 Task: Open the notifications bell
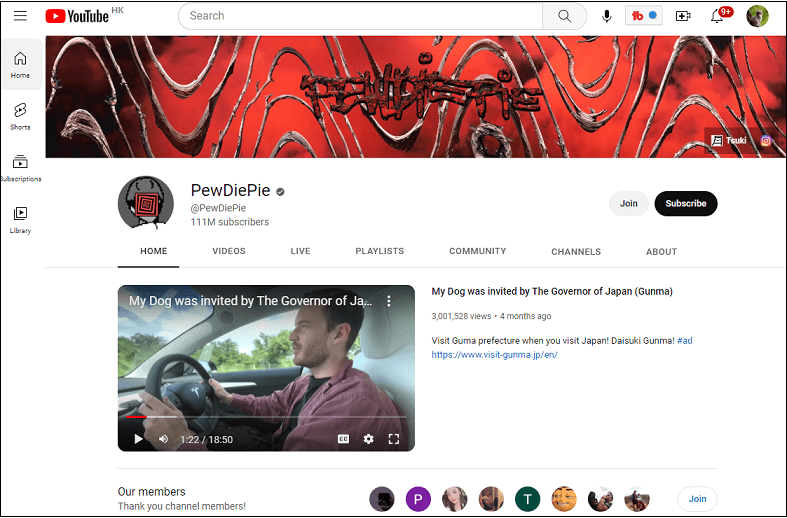pyautogui.click(x=717, y=16)
